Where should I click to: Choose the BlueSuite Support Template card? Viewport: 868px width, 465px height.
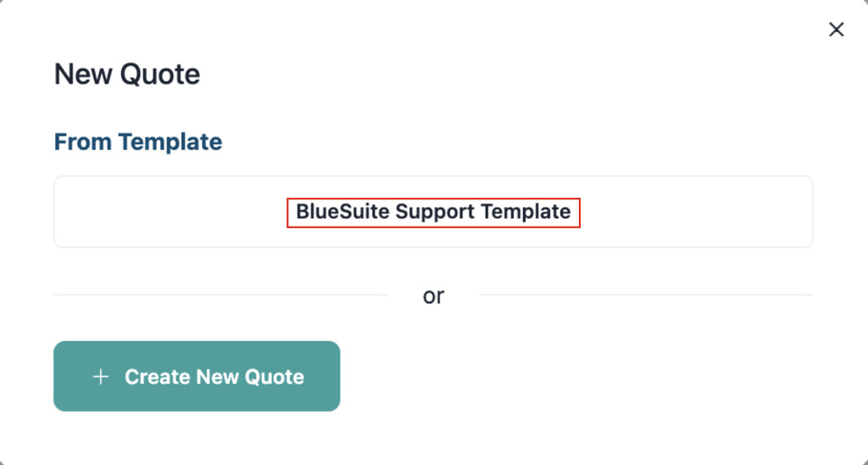(x=433, y=212)
